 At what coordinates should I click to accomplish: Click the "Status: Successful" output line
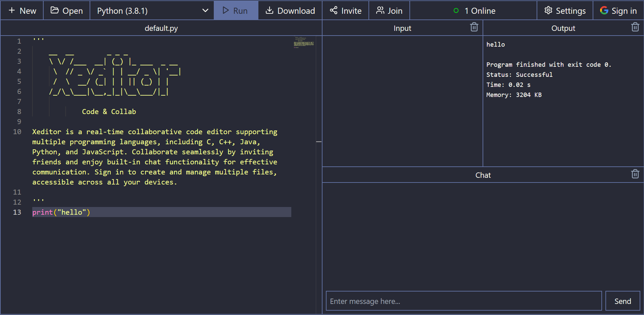tap(519, 74)
